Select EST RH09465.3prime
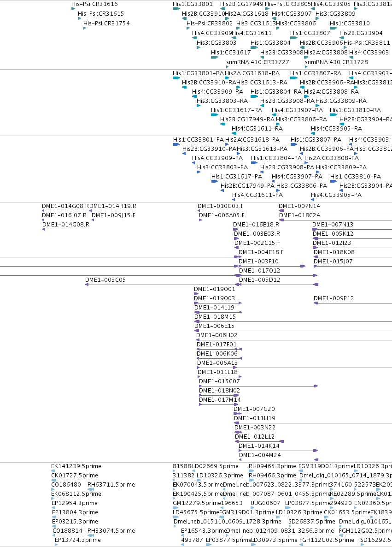392x547 pixels. pyautogui.click(x=272, y=467)
